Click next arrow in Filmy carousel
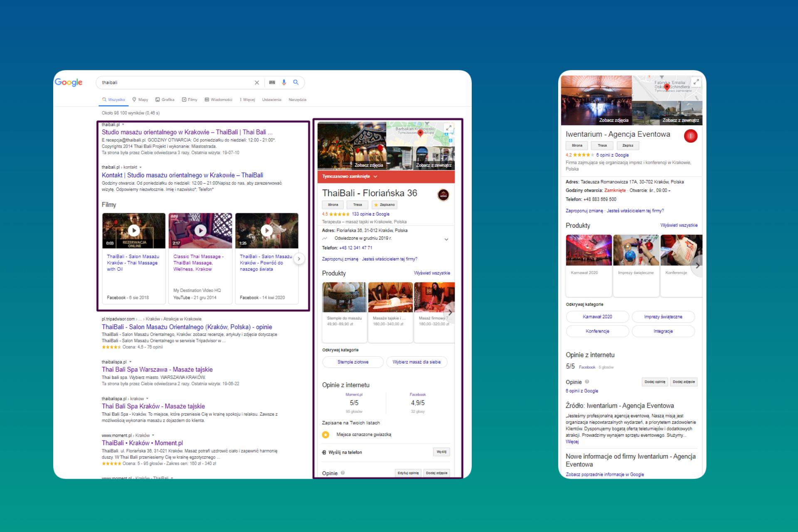 [299, 259]
